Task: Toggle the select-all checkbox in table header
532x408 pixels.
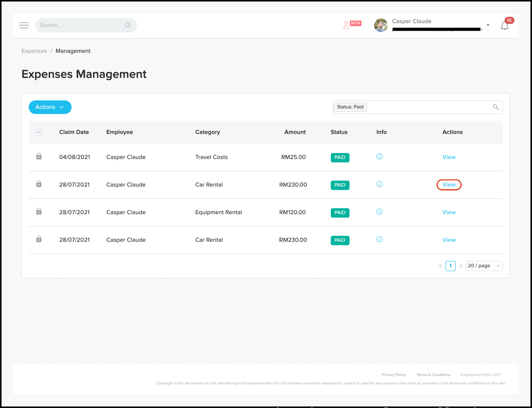Action: tap(39, 132)
